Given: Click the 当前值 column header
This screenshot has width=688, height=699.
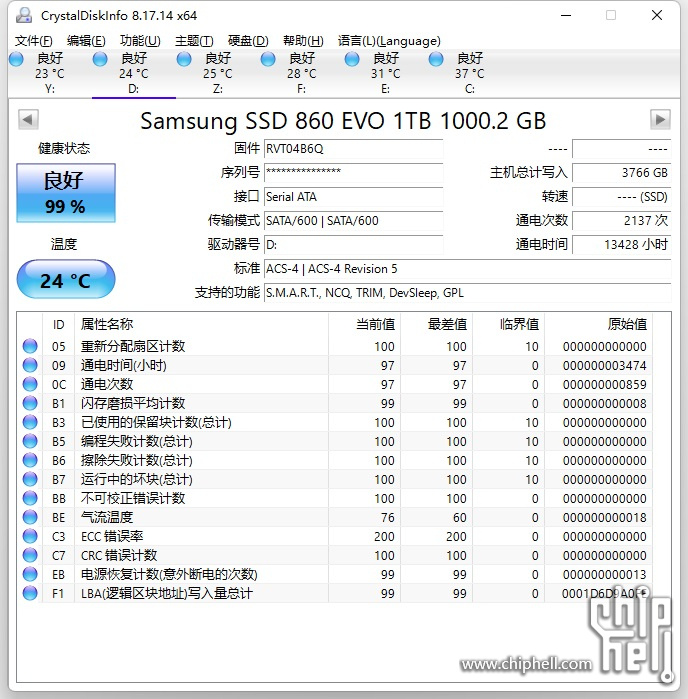Looking at the screenshot, I should (364, 324).
